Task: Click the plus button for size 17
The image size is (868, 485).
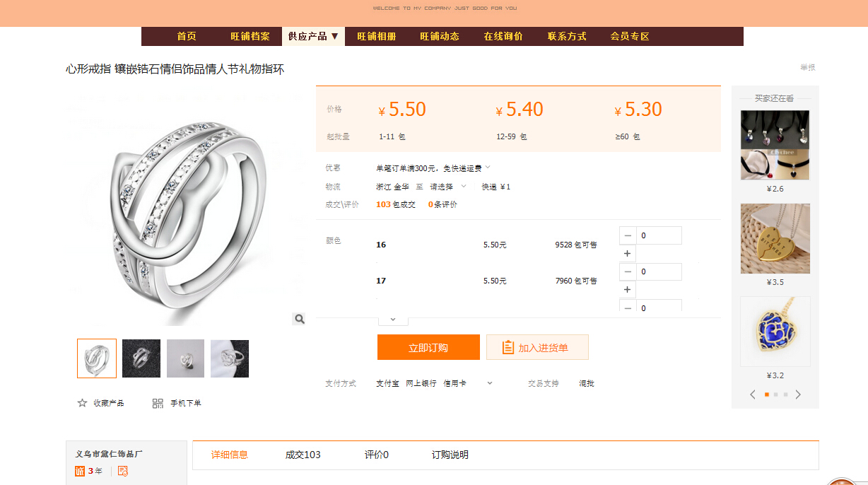Action: [x=628, y=290]
